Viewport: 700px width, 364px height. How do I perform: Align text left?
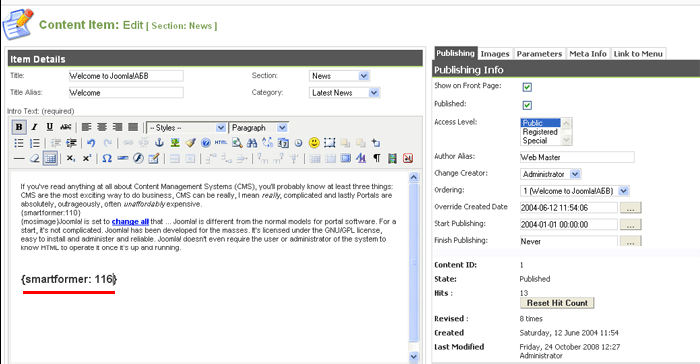[87, 127]
